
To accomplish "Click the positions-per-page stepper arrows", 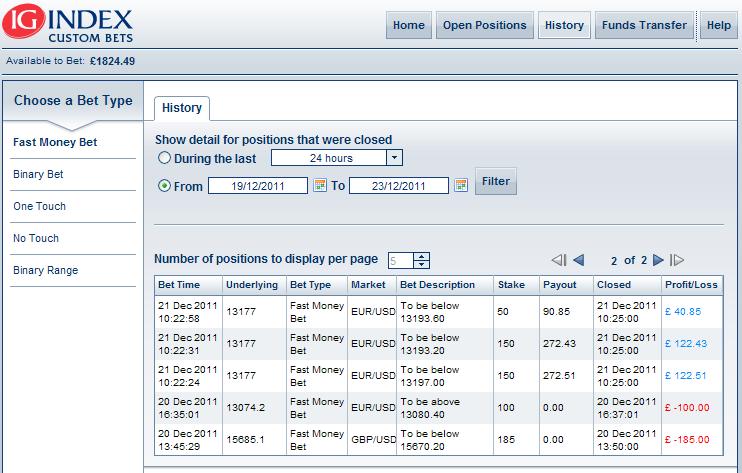I will point(421,260).
